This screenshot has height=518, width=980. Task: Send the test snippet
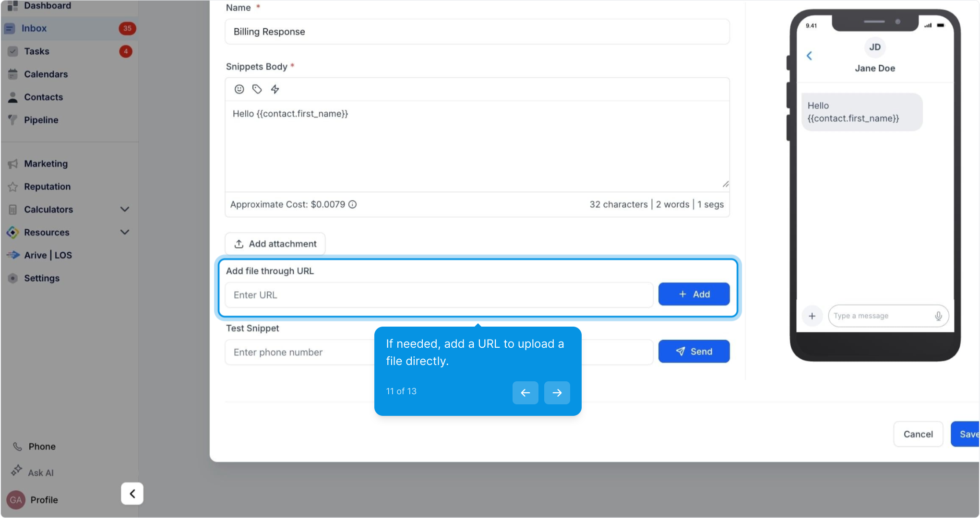coord(693,352)
